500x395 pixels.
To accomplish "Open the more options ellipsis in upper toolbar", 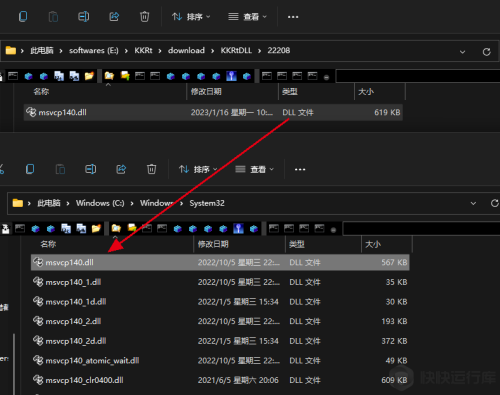I will click(293, 17).
